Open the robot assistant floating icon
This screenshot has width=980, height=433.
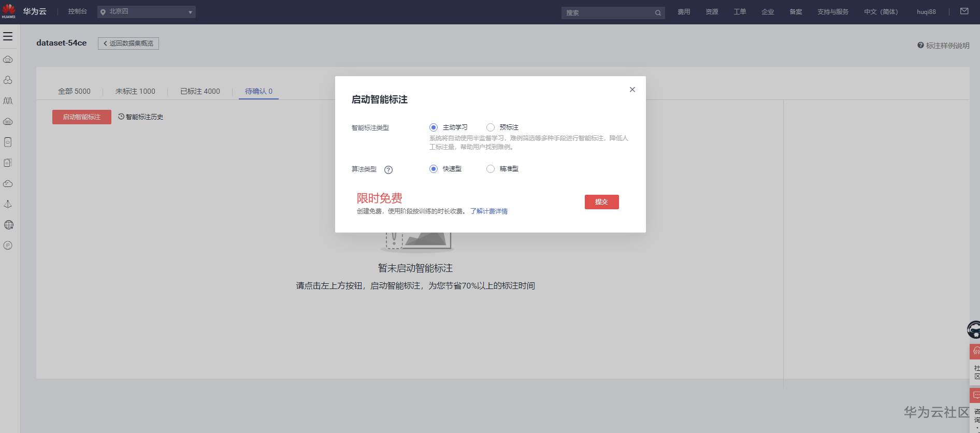[x=973, y=329]
